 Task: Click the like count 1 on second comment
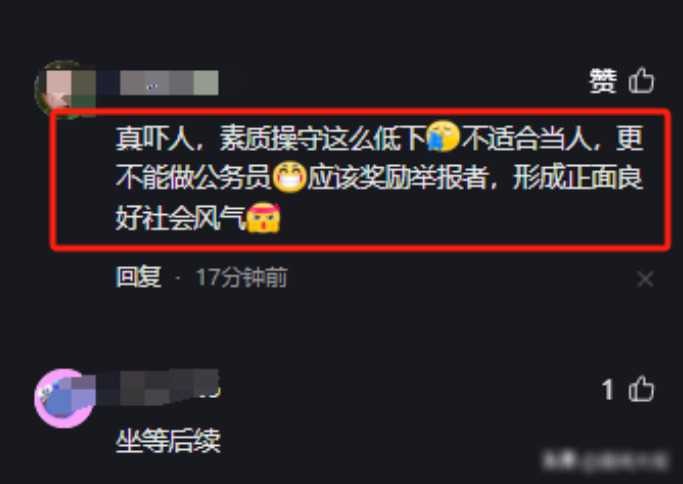pyautogui.click(x=608, y=389)
